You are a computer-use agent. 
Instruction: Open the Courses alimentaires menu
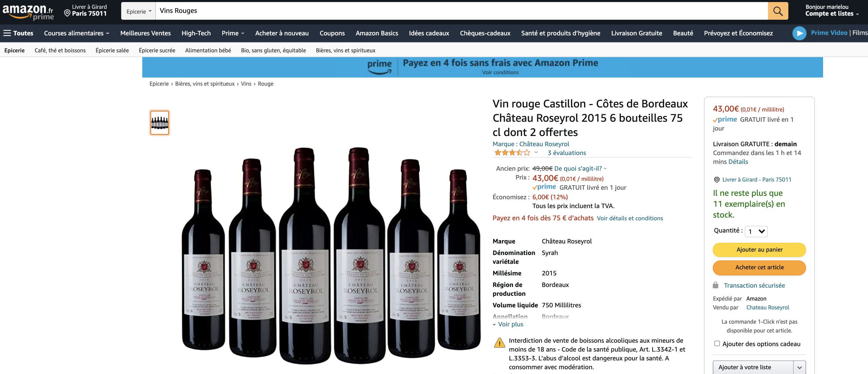coord(77,33)
